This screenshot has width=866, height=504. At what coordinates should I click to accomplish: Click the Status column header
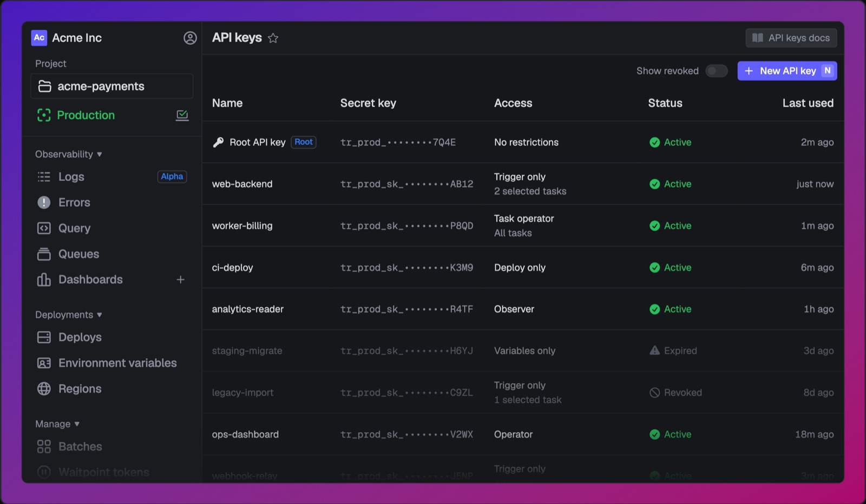click(665, 103)
